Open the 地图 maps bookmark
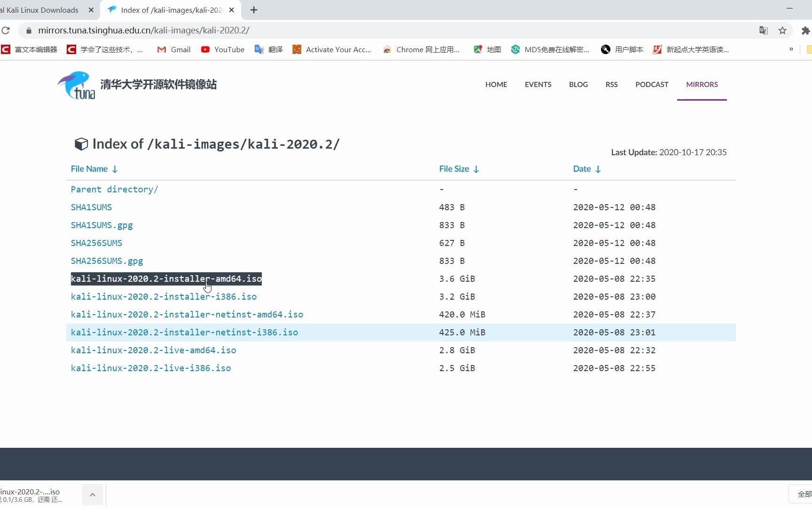The height and width of the screenshot is (508, 812). tap(487, 49)
